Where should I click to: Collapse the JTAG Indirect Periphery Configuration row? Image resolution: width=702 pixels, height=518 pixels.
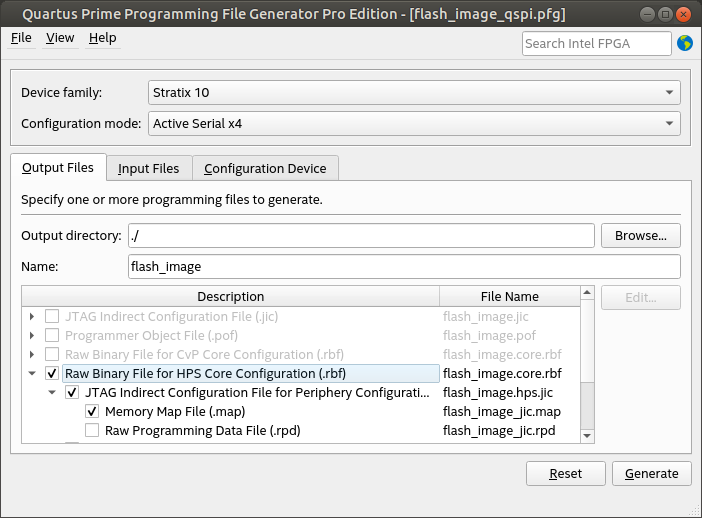tap(52, 393)
